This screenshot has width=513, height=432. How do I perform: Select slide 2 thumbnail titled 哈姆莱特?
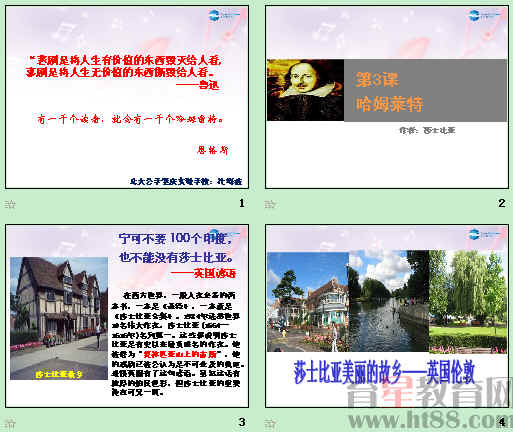click(x=387, y=97)
